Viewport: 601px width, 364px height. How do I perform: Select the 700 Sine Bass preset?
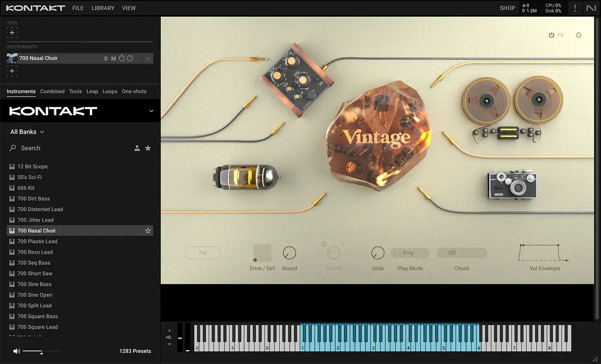pos(80,284)
